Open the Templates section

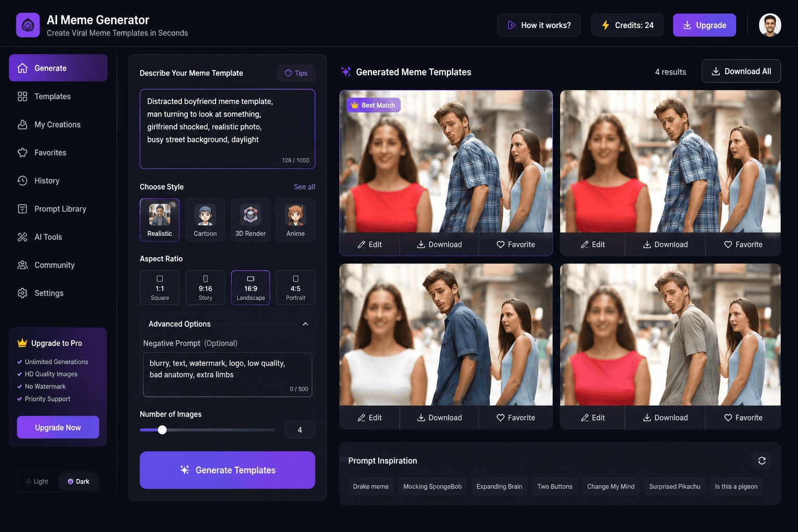(58, 97)
